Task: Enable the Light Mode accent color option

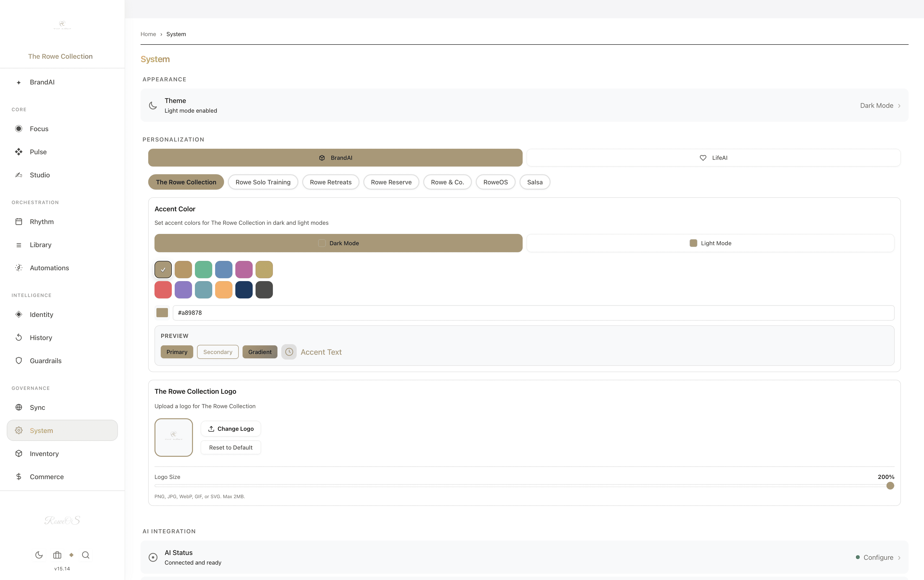Action: 710,243
